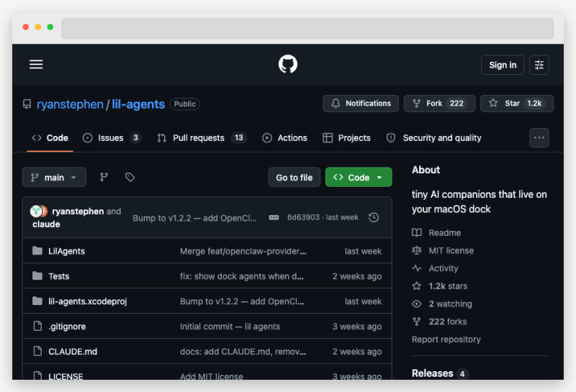Viewport: 576px width, 392px height.
Task: Click the browser address bar
Action: pos(307,29)
